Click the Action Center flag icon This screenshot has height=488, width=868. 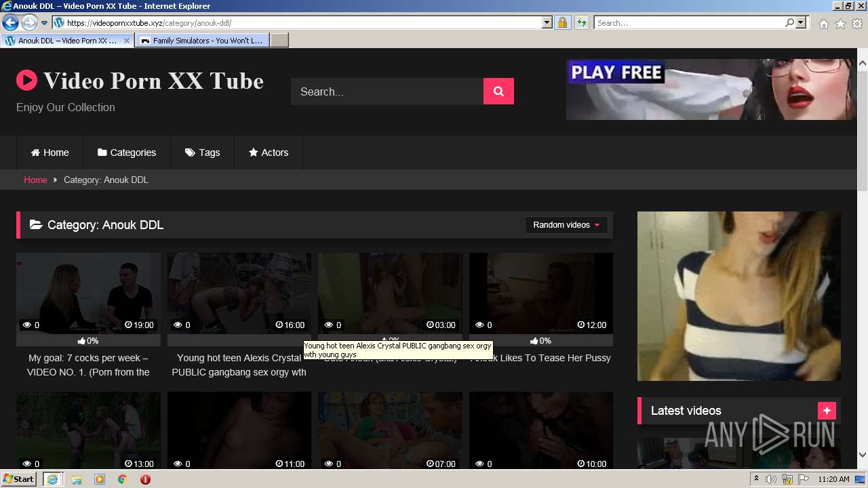click(x=804, y=479)
